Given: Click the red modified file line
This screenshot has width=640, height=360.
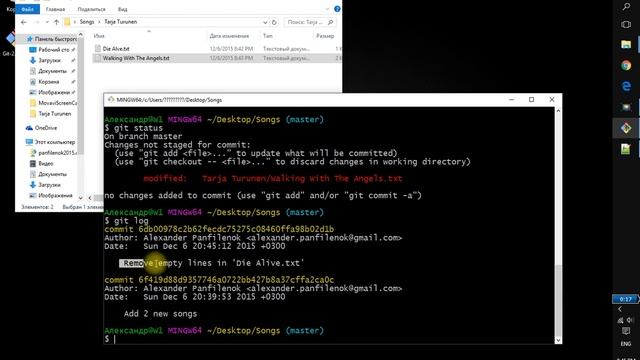Looking at the screenshot, I should 273,179.
